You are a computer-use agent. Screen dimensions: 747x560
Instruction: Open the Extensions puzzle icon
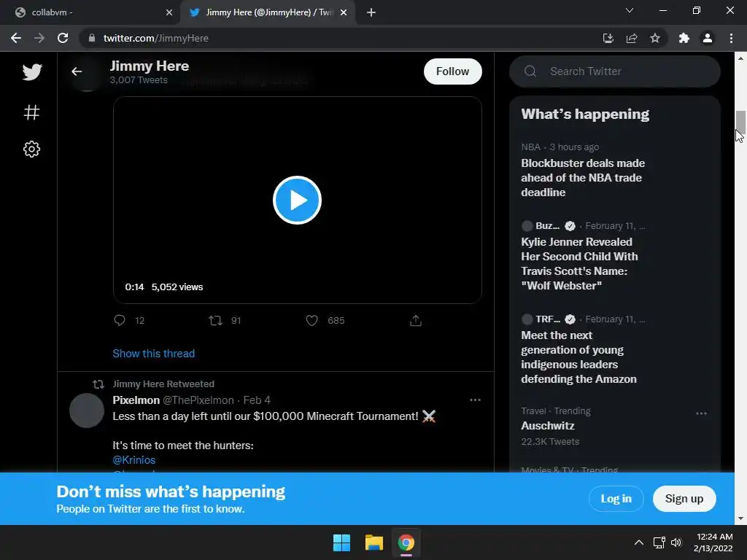click(x=684, y=38)
